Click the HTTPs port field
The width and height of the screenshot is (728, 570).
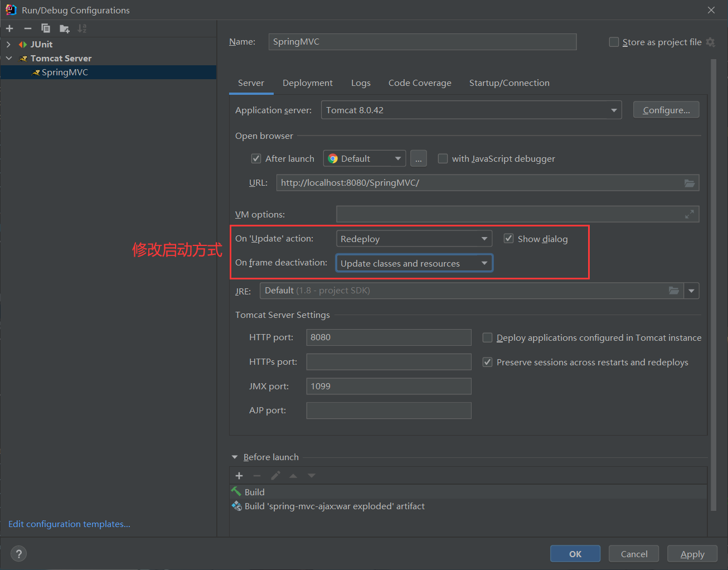[389, 362]
